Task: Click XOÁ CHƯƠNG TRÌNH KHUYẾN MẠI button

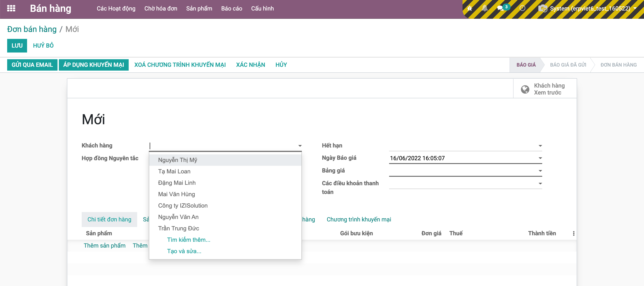Action: pyautogui.click(x=180, y=65)
